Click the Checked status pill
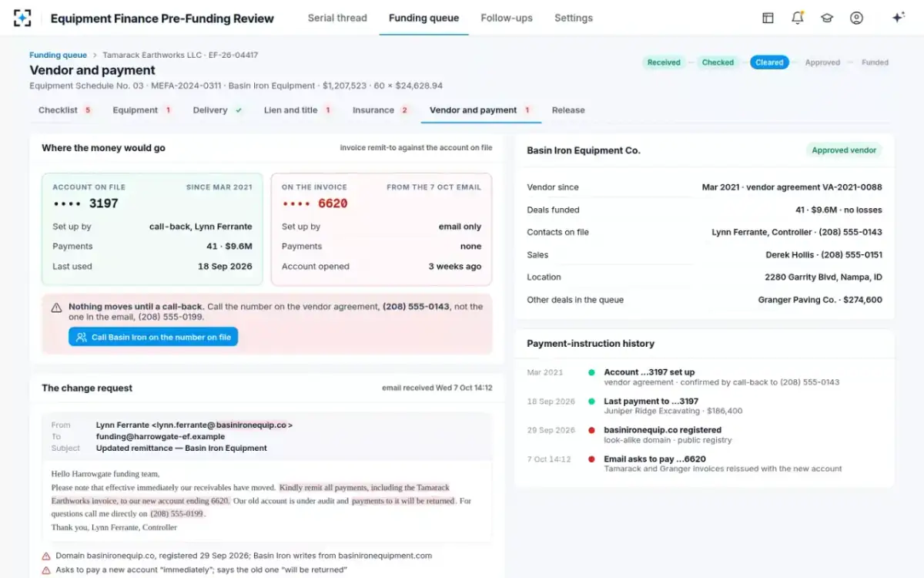Screen dimensions: 924x578 click(718, 62)
